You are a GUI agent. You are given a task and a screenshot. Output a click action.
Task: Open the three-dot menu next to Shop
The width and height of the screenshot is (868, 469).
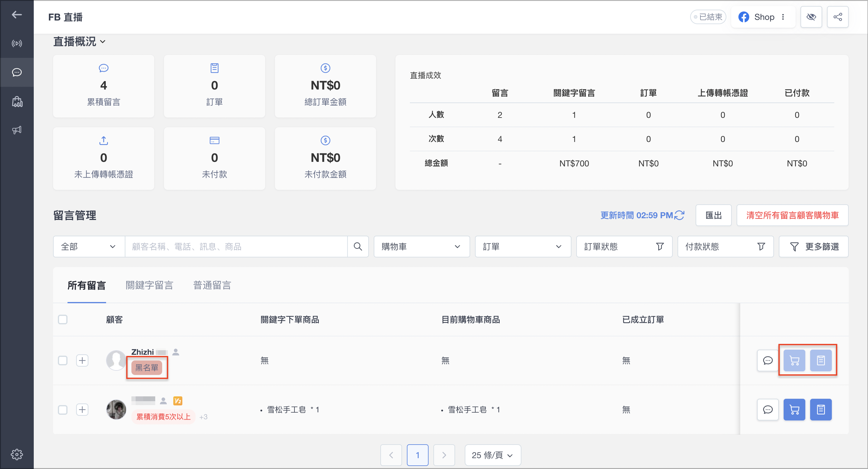tap(783, 17)
